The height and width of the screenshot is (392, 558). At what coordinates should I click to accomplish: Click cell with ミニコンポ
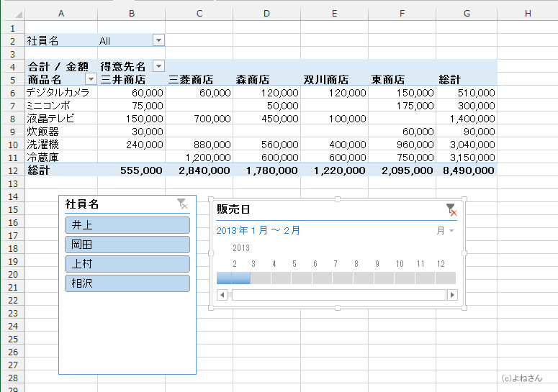coord(61,106)
